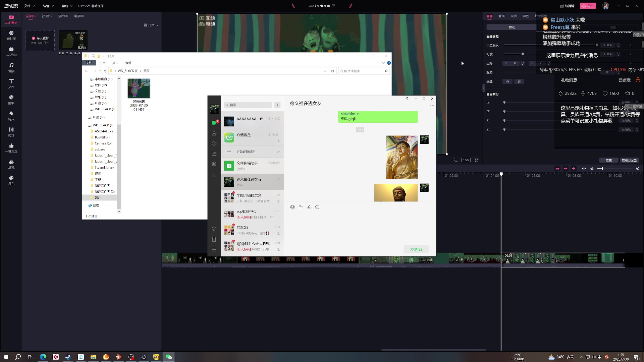The image size is (644, 362).
Task: Click zoom-out magnifier on timeline
Action: click(x=592, y=169)
